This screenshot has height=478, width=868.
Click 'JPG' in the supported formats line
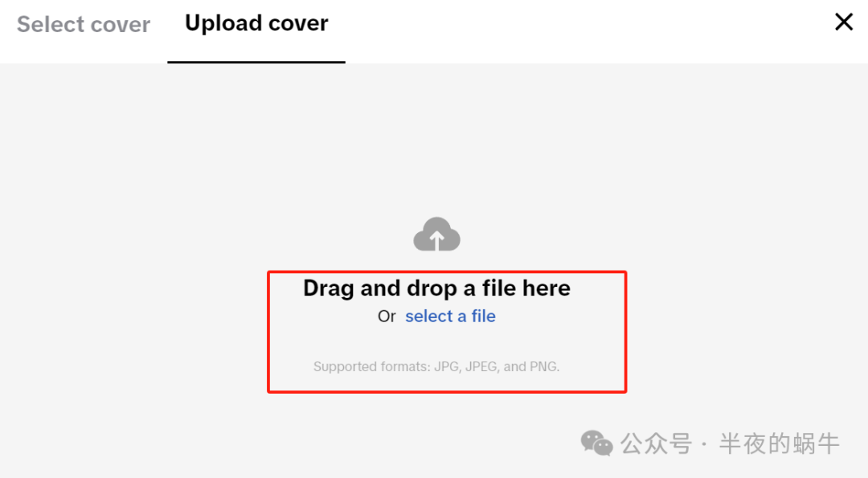pos(445,366)
